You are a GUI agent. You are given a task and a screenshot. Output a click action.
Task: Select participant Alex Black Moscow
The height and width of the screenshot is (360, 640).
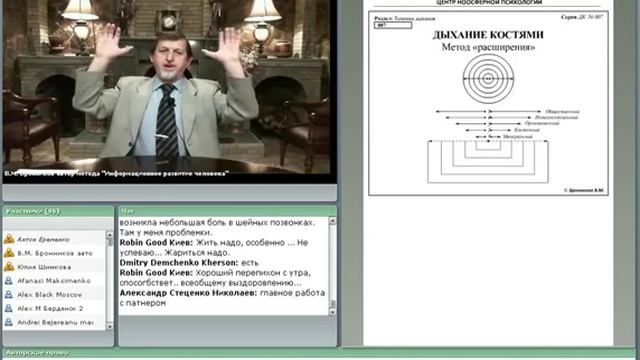(54, 295)
